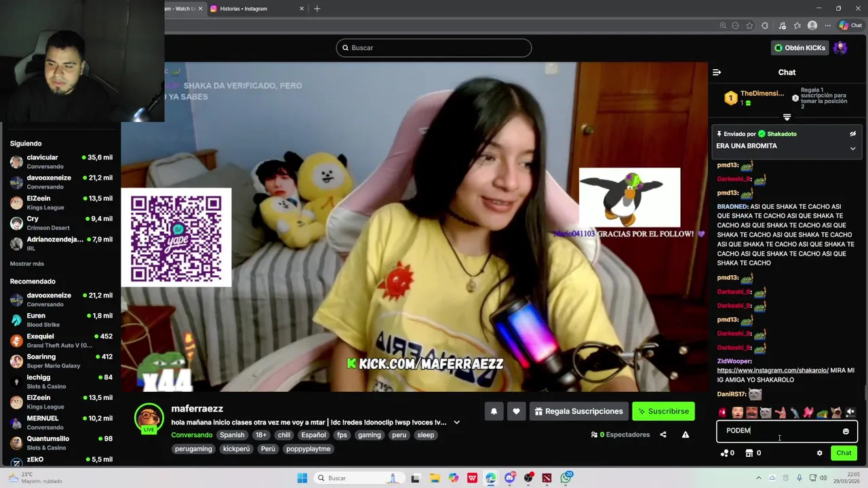868x488 pixels.
Task: Open Quantumsillo recommended channel
Action: (61, 443)
